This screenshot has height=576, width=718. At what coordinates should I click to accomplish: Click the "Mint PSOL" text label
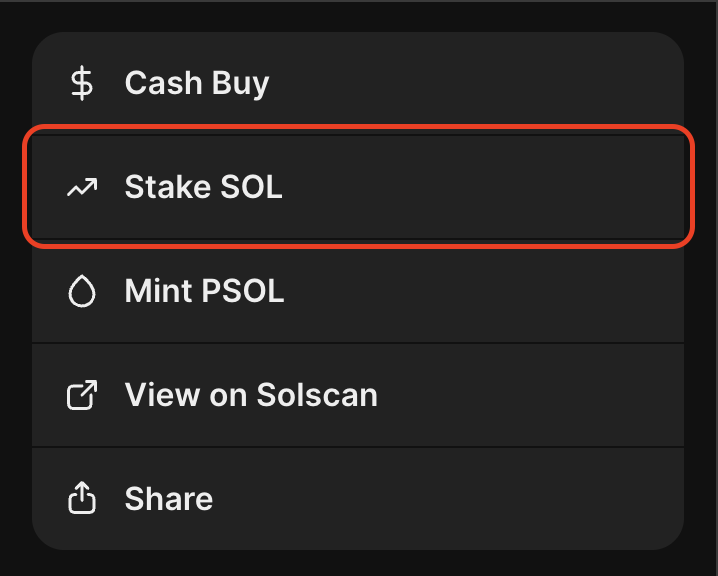204,291
